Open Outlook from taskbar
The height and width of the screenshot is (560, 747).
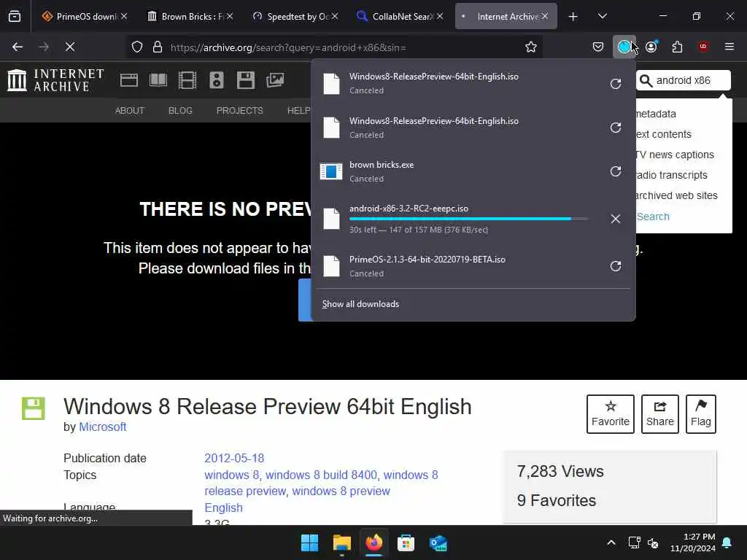coord(438,542)
